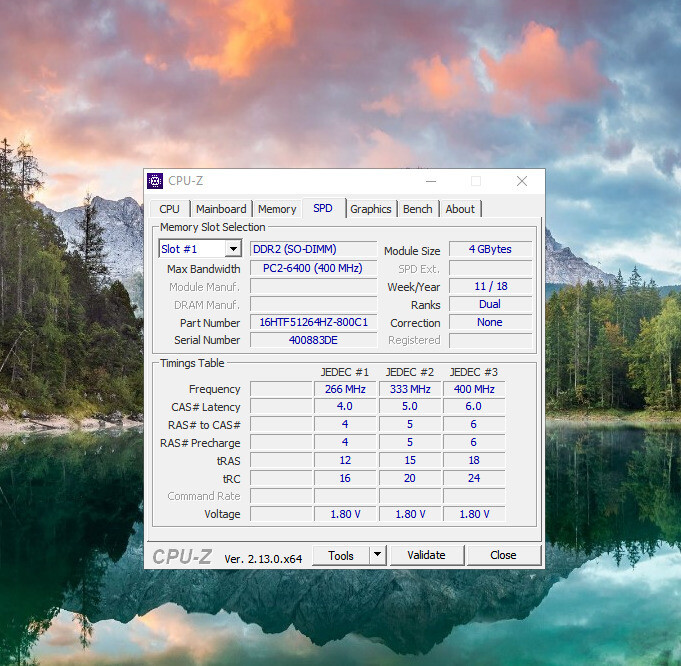Click the Validate button
This screenshot has height=666, width=681.
[426, 555]
